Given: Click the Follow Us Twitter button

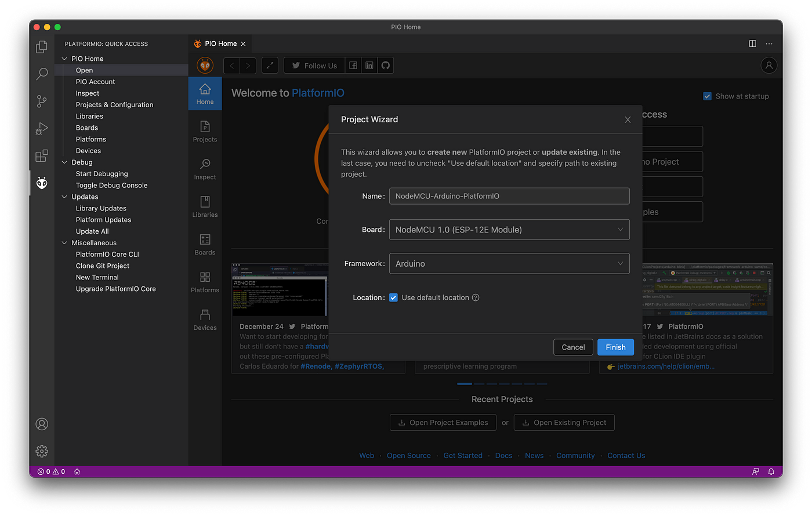Looking at the screenshot, I should pyautogui.click(x=314, y=66).
